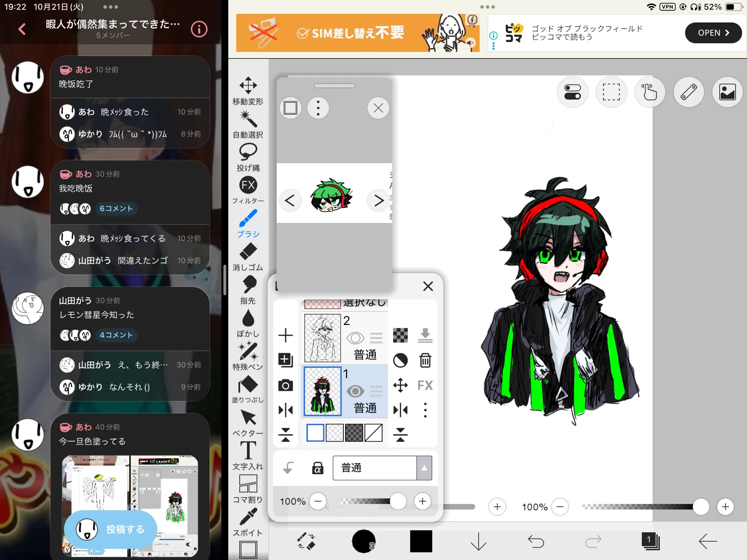747x560 pixels.
Task: Open the reference window three-dot menu
Action: pos(318,108)
